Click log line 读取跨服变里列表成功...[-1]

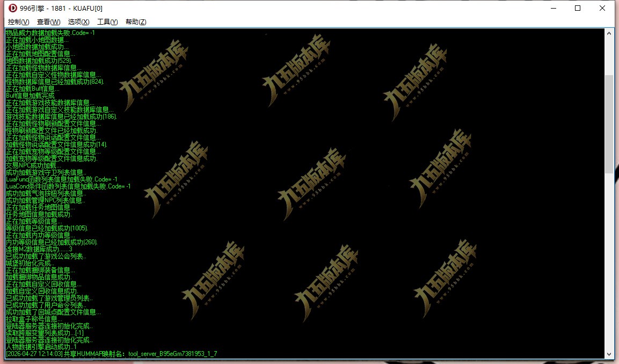(45, 333)
